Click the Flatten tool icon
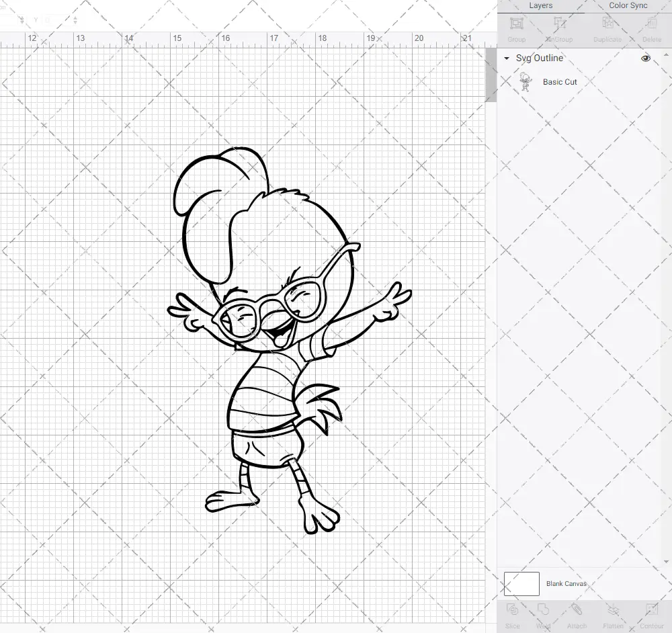 point(614,610)
